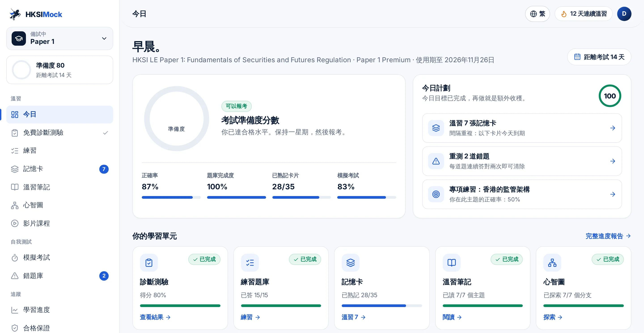
Task: Click the layers icon in 溫習 7 張記憶卡 task
Action: (x=436, y=128)
